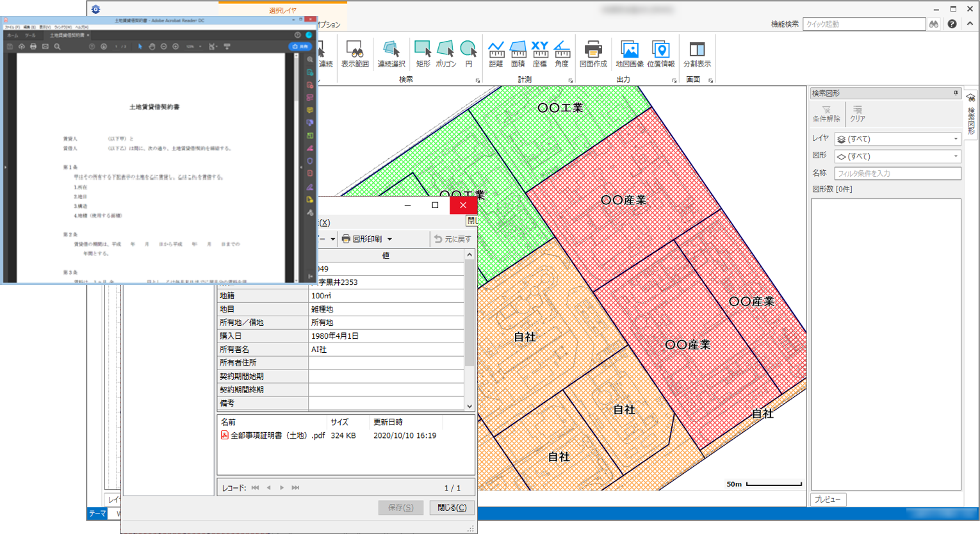This screenshot has height=534, width=980.
Task: Click the attribute table scroll up arrow
Action: tap(470, 255)
